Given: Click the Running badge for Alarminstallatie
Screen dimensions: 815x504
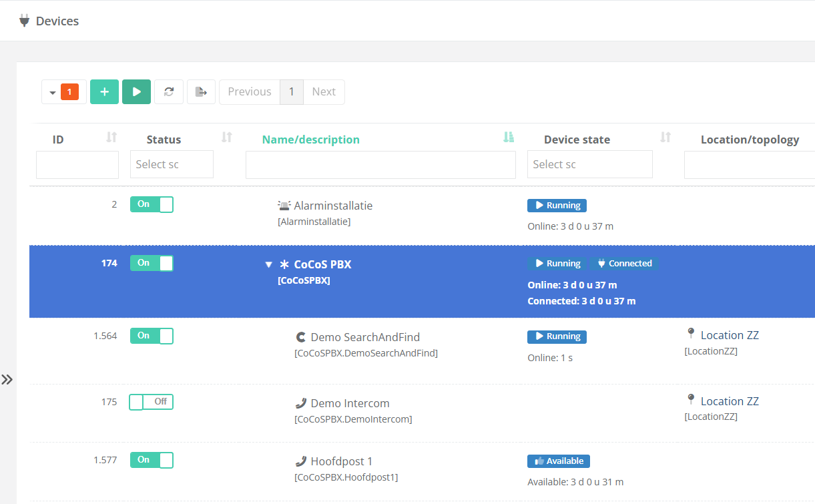Looking at the screenshot, I should (557, 206).
